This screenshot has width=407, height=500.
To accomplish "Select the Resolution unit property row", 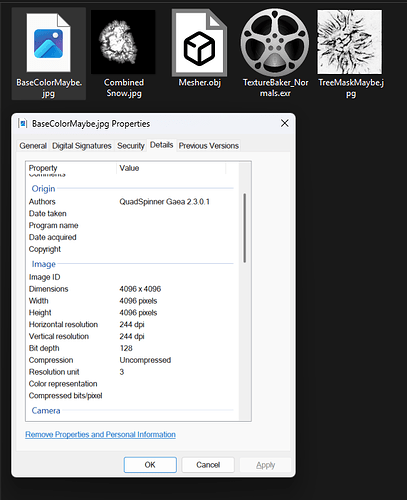I will point(132,372).
